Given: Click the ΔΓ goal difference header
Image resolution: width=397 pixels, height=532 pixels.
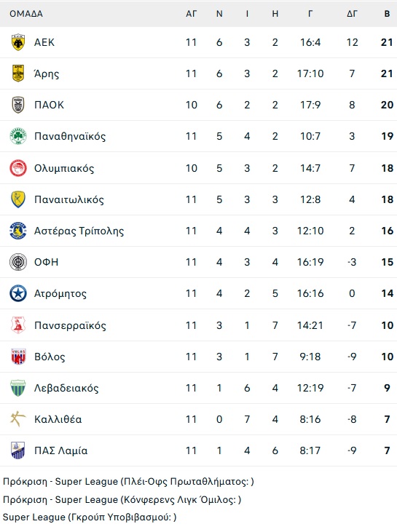Looking at the screenshot, I should (352, 14).
